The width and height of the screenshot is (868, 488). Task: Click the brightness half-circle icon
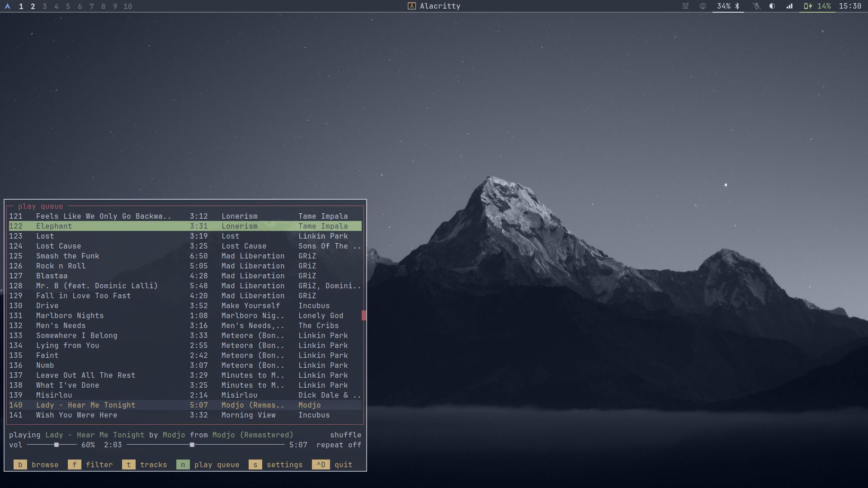pos(772,6)
